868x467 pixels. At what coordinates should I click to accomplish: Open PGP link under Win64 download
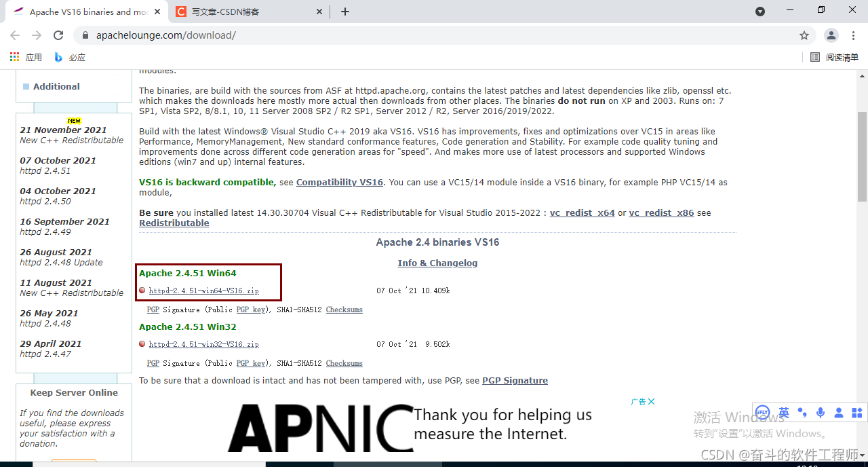pyautogui.click(x=153, y=310)
